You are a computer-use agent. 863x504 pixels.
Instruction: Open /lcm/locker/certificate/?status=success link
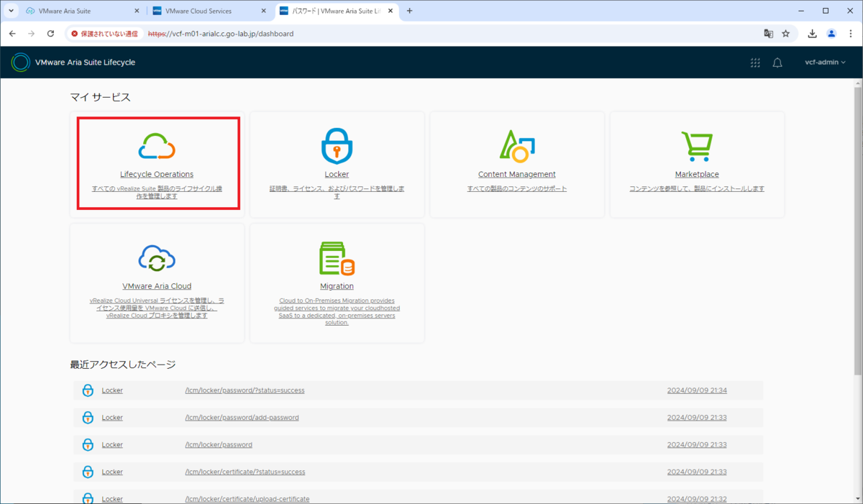point(245,472)
